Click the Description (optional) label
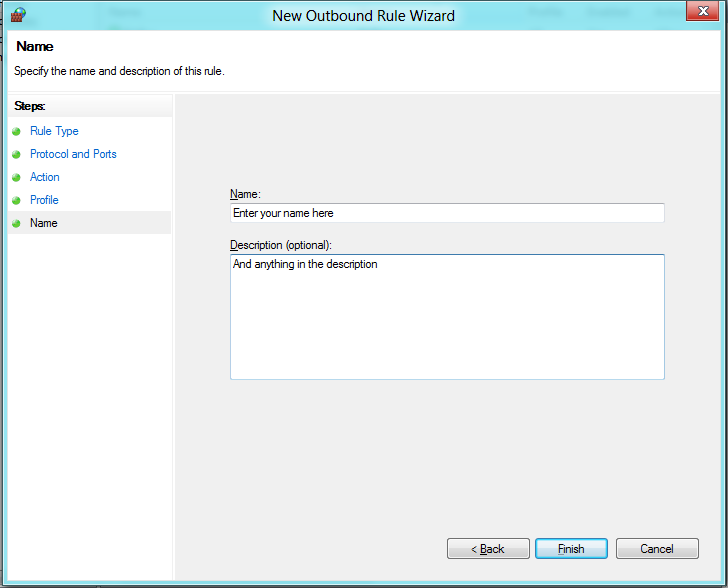The height and width of the screenshot is (588, 728). pyautogui.click(x=280, y=245)
